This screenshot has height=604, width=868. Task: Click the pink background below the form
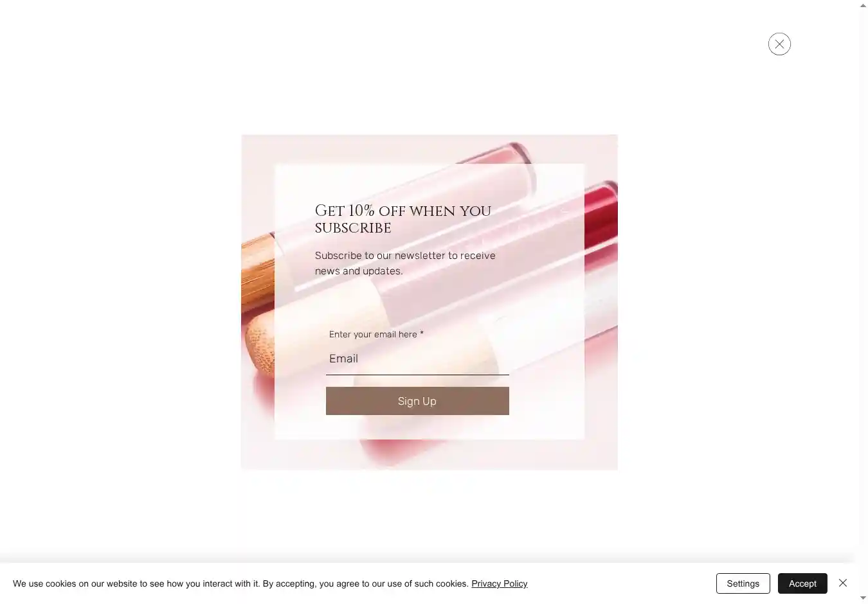coord(429,455)
